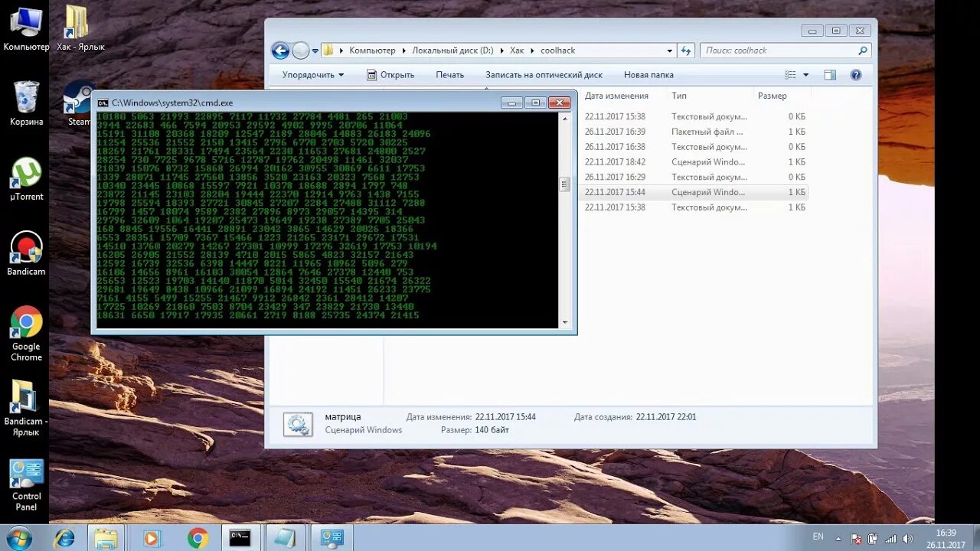Refresh the coolhack folder address bar

pos(686,51)
